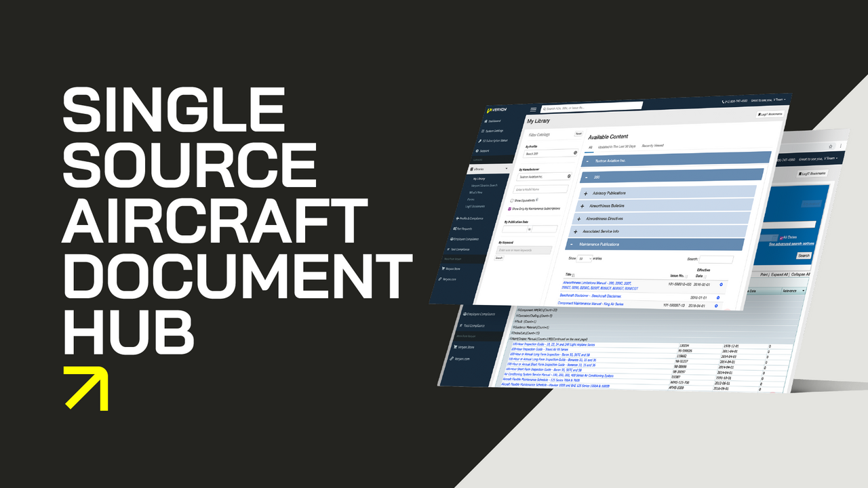Open the Support section in the sidebar
Viewport: 868px width, 488px height.
(x=484, y=150)
